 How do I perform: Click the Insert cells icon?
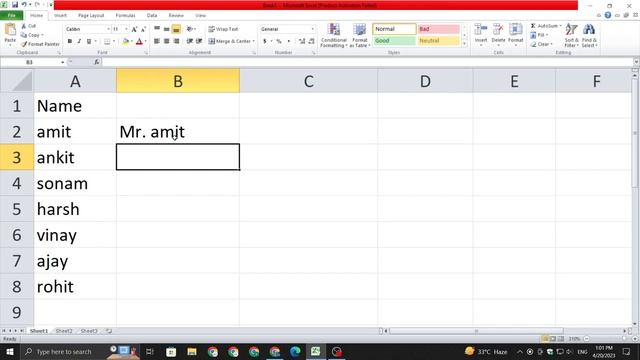pyautogui.click(x=481, y=29)
